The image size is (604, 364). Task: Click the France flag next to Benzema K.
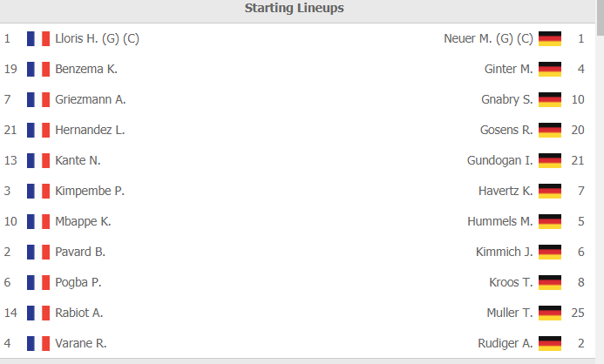tap(38, 70)
